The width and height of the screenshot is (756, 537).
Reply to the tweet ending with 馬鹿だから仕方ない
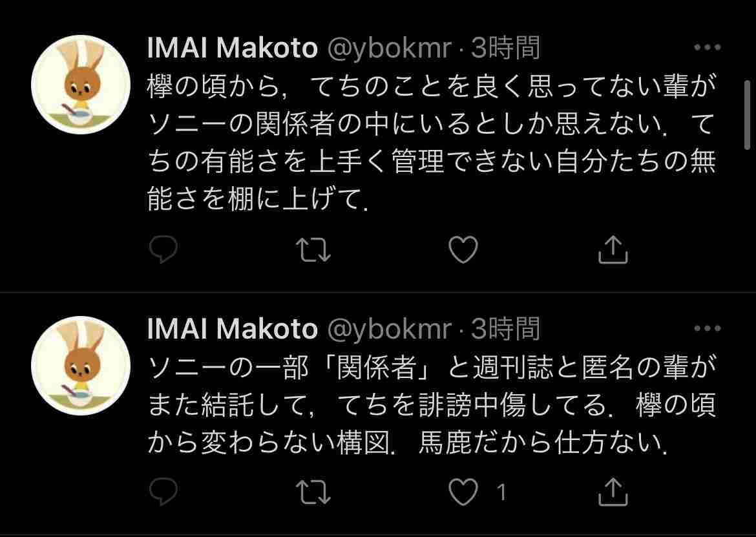(x=163, y=492)
